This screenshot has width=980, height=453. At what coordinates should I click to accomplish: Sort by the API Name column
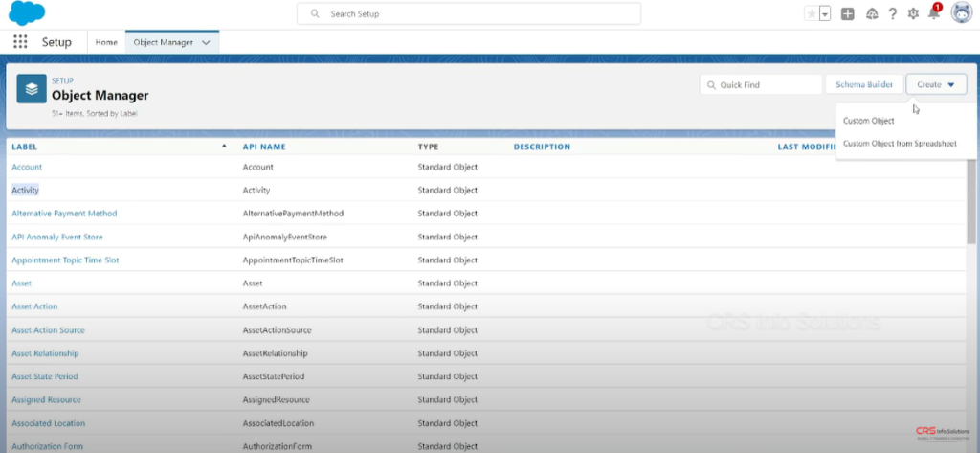point(264,147)
